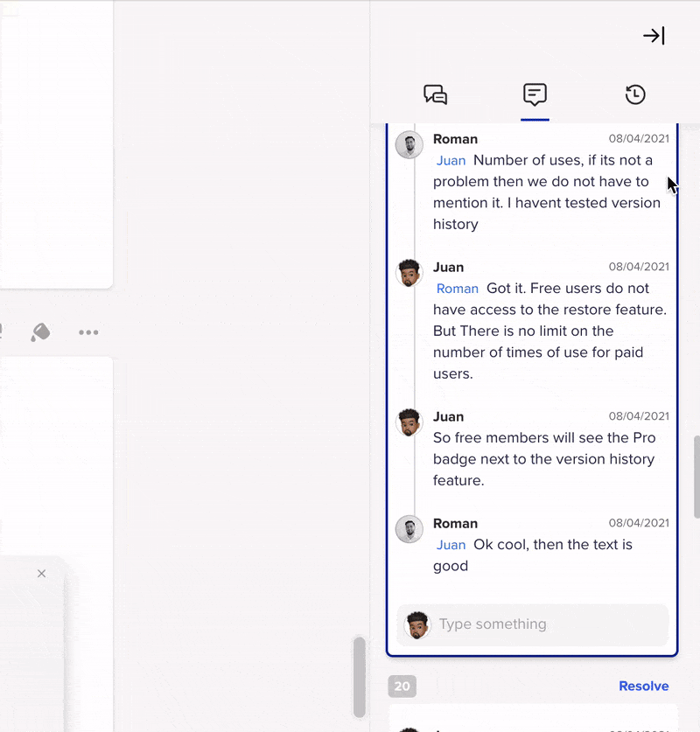
Task: Click the Juan mention in 'Number of uses' comment
Action: (451, 161)
